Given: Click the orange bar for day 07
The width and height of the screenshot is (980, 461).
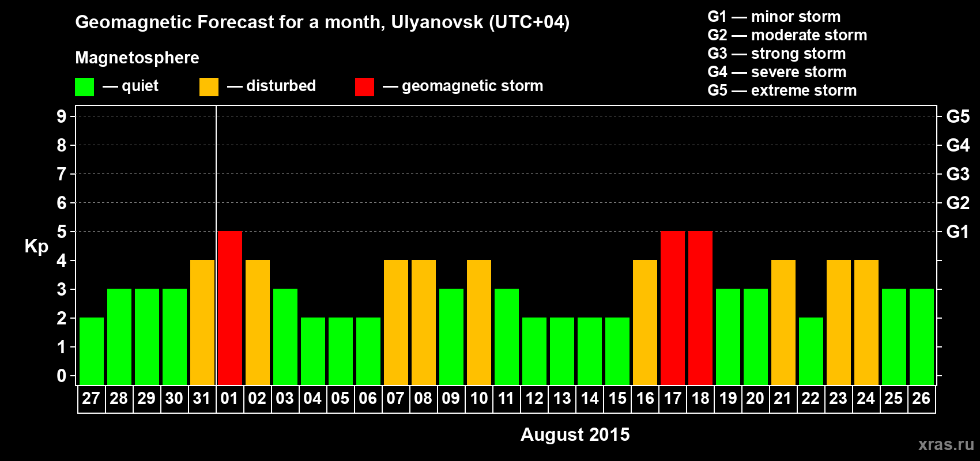Looking at the screenshot, I should click(396, 322).
